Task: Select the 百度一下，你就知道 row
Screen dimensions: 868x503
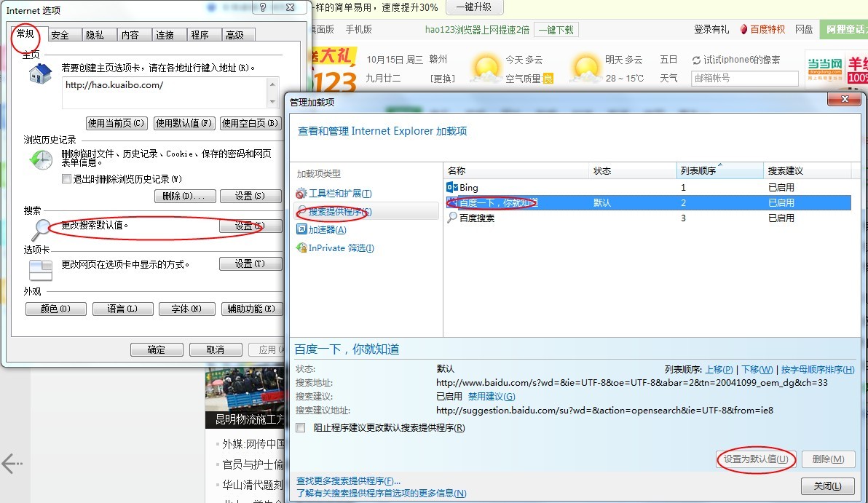Action: (648, 203)
